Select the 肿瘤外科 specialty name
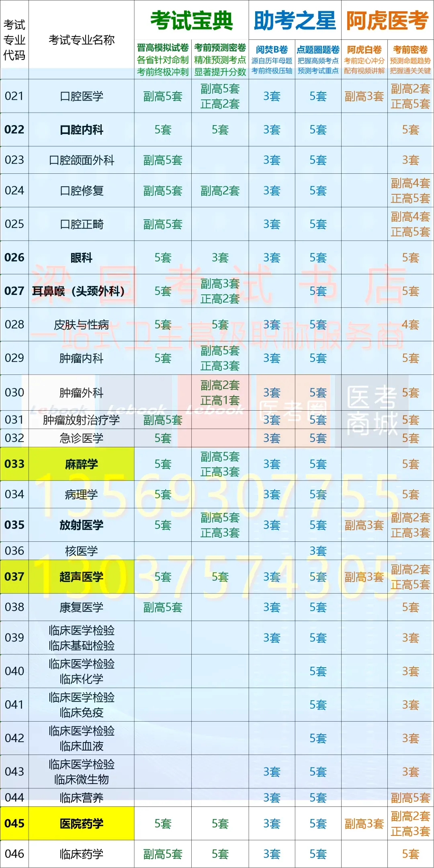This screenshot has width=434, height=868. (82, 393)
